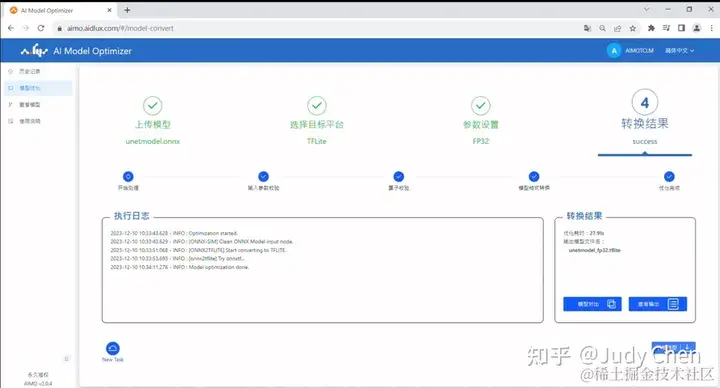Click the 参数设置 step title
This screenshot has height=388, width=720.
tap(481, 124)
